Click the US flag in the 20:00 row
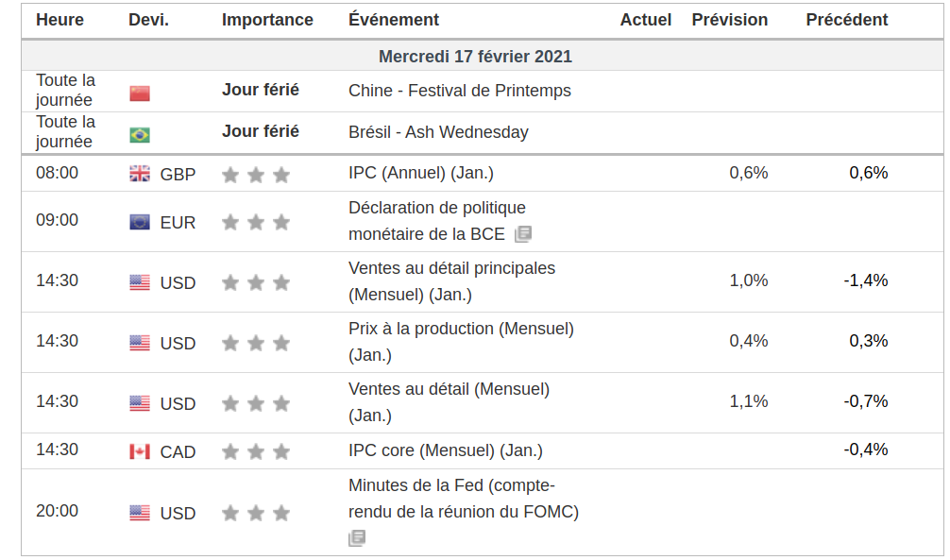This screenshot has height=560, width=950. pos(140,513)
